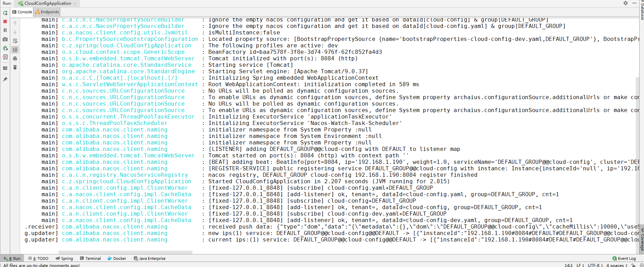The image size is (644, 267).
Task: Click the green bug attach debugger icon
Action: (x=5, y=48)
